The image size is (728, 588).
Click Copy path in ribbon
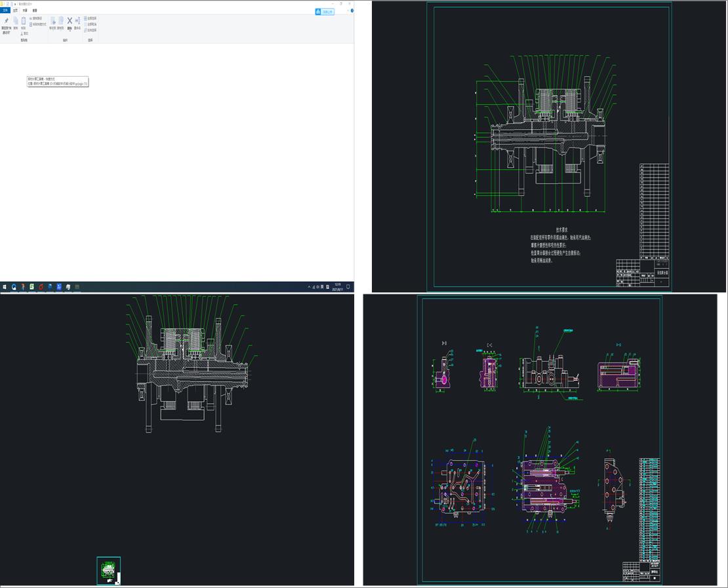click(x=36, y=18)
